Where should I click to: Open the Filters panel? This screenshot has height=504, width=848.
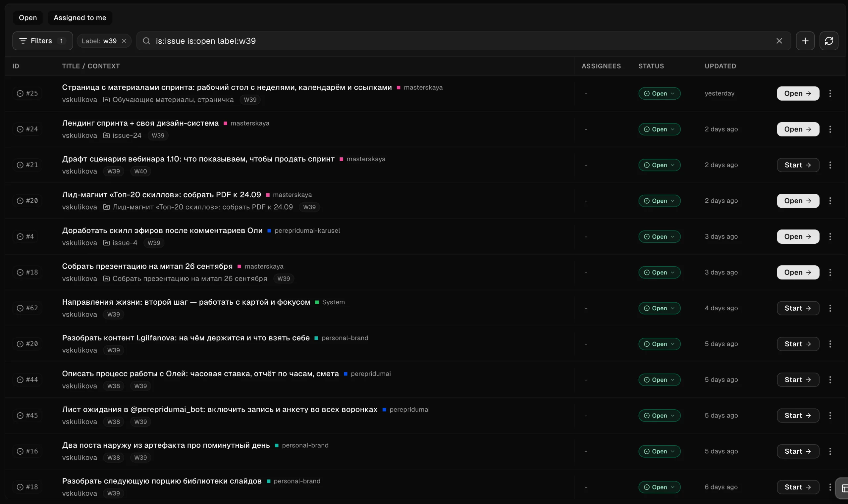pyautogui.click(x=42, y=41)
